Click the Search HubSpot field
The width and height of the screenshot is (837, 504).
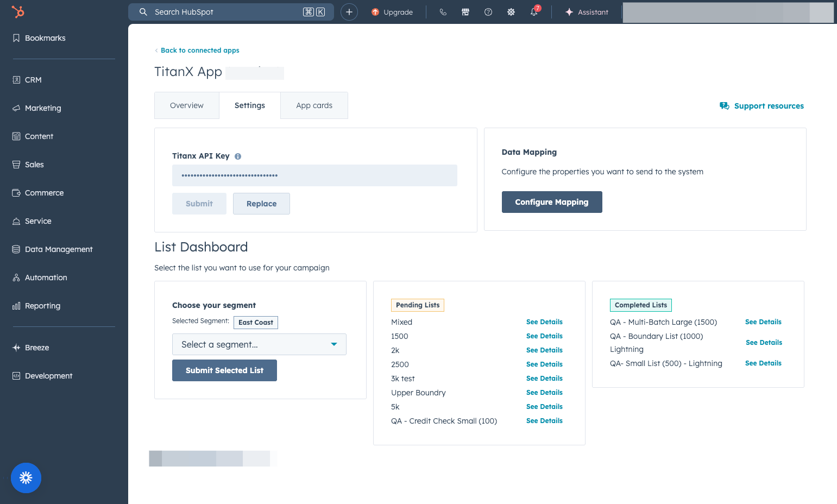[x=231, y=12]
